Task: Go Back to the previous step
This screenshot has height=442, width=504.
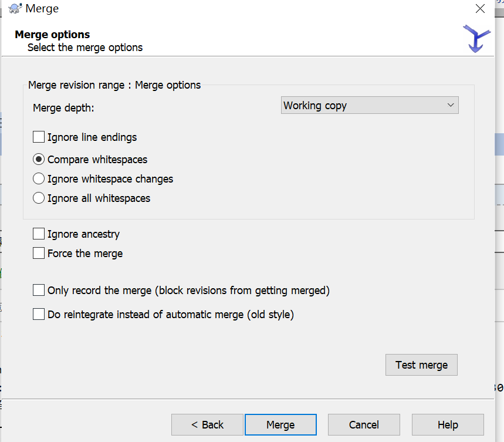Action: [207, 425]
